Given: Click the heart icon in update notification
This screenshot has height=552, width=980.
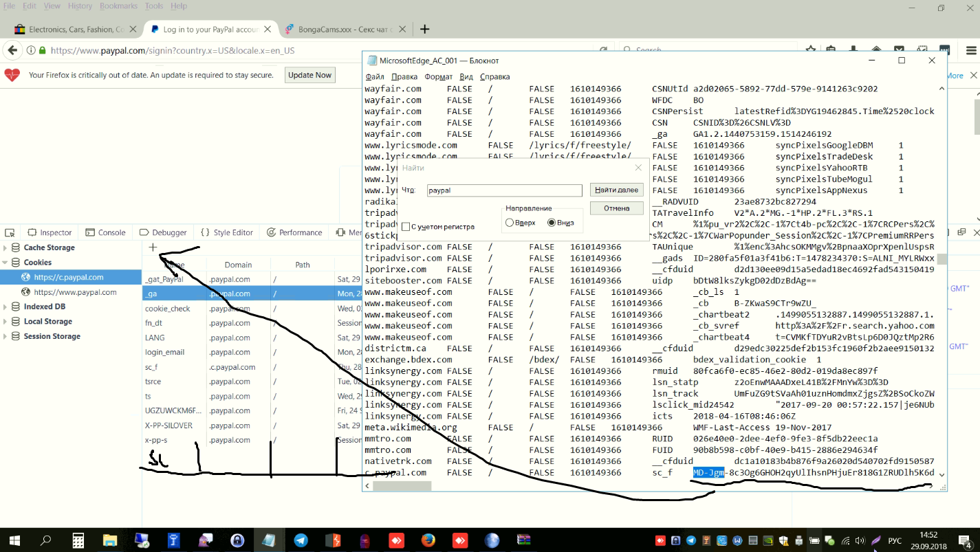Looking at the screenshot, I should coord(12,75).
